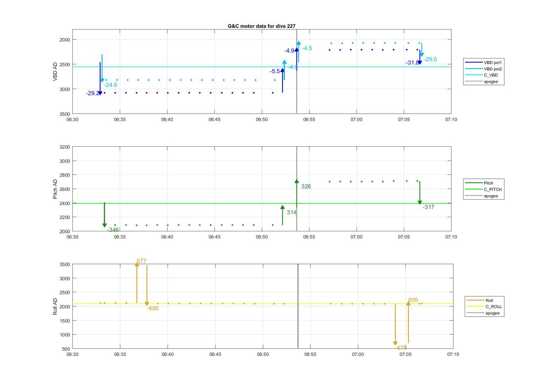Click the 3200 tick label on Pitch axis
The width and height of the screenshot is (557, 392).
[65, 147]
